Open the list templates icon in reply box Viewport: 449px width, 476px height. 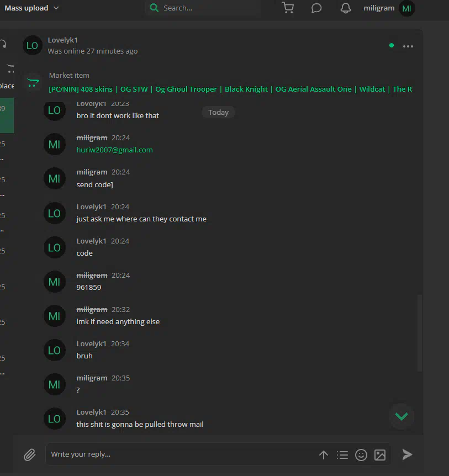(x=342, y=455)
